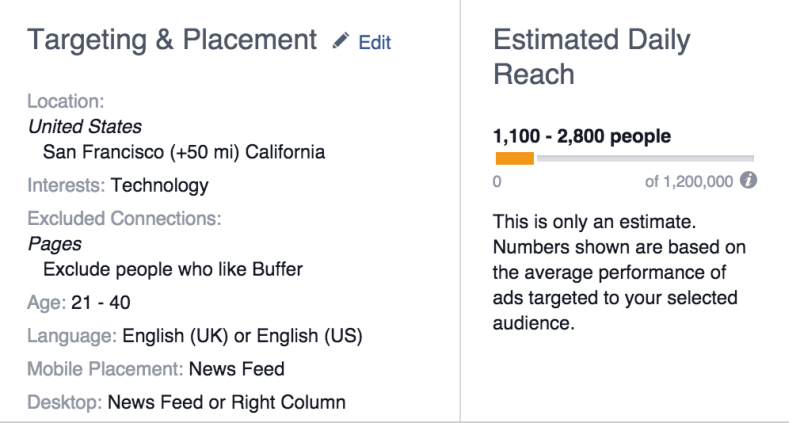Viewport: 800px width, 423px height.
Task: Click the 'of 1,200,000' audience total
Action: [689, 182]
